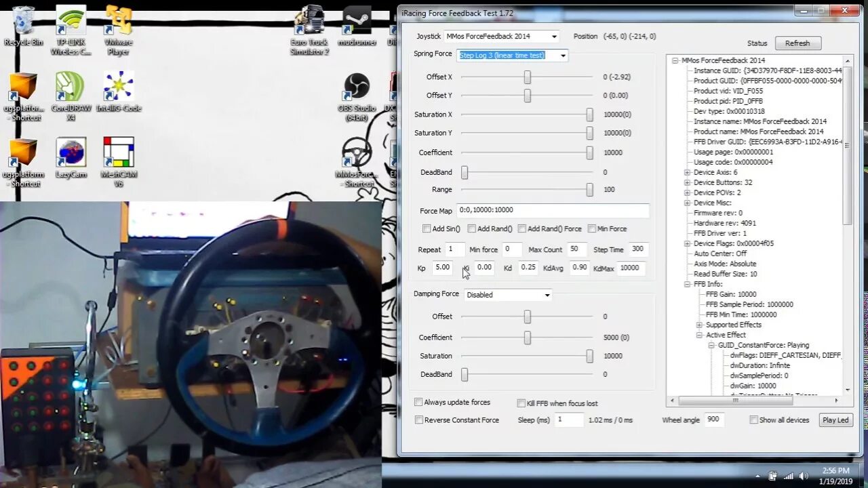Show hidden tray icons arrow in taskbar

tap(758, 476)
